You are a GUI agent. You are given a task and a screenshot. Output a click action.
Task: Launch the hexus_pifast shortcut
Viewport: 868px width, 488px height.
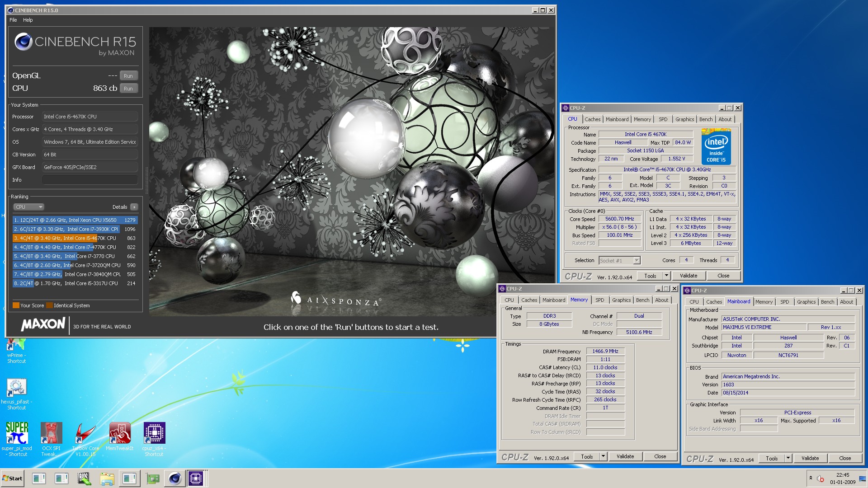pos(16,394)
